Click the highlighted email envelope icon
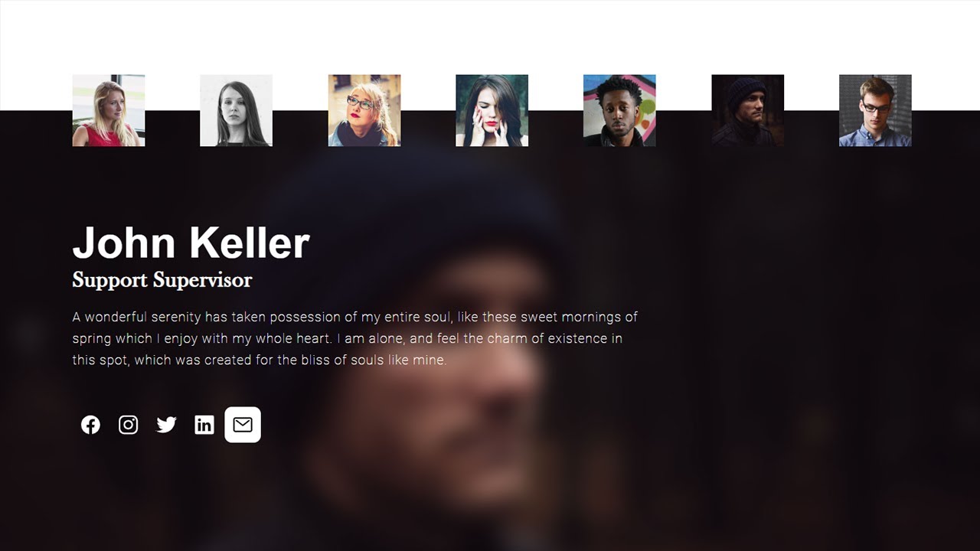The height and width of the screenshot is (551, 980). click(243, 425)
